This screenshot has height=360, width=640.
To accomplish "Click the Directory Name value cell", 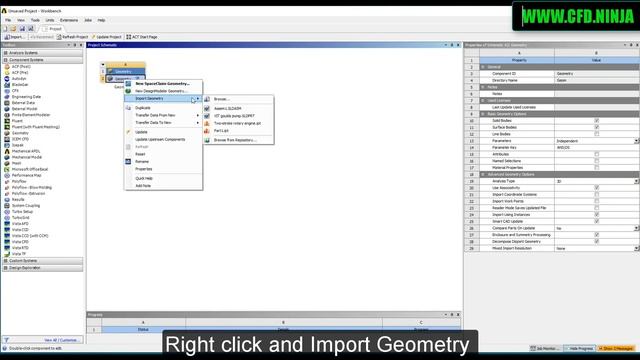I will (x=596, y=80).
